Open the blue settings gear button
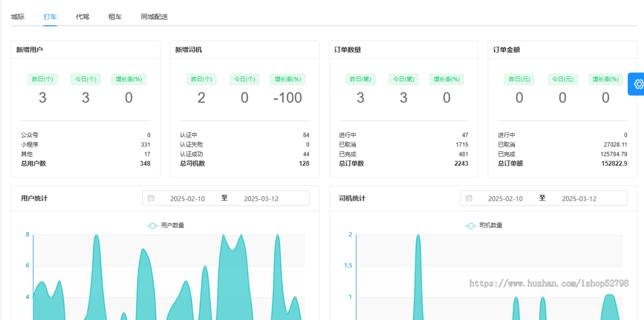 [x=637, y=84]
